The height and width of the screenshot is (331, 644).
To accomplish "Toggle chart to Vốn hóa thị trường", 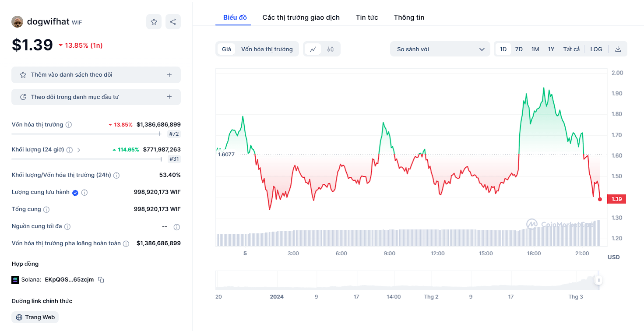I will pos(267,49).
